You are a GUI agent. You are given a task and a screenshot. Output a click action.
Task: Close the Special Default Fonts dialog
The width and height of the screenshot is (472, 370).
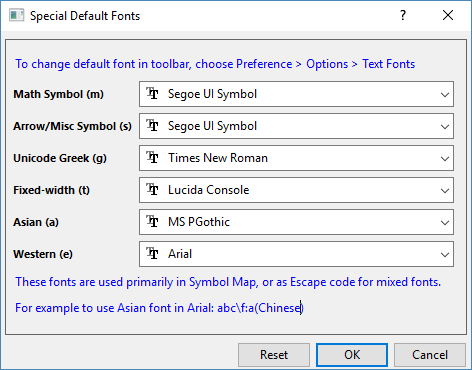tap(448, 15)
